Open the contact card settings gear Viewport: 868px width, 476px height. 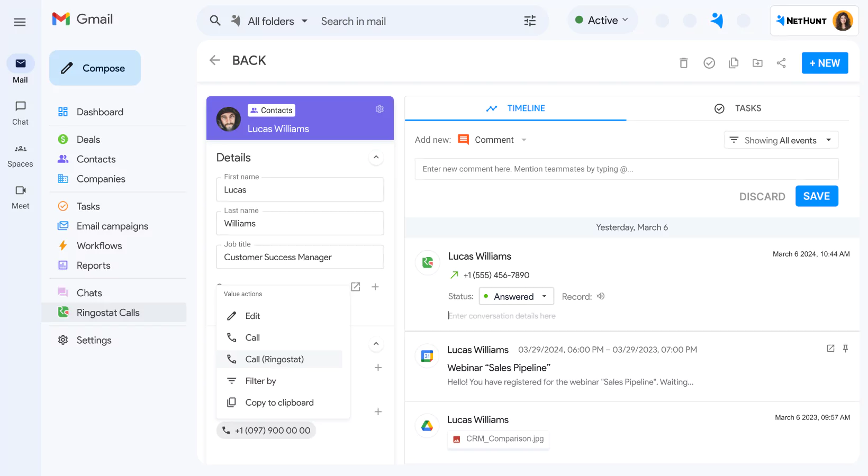coord(379,109)
